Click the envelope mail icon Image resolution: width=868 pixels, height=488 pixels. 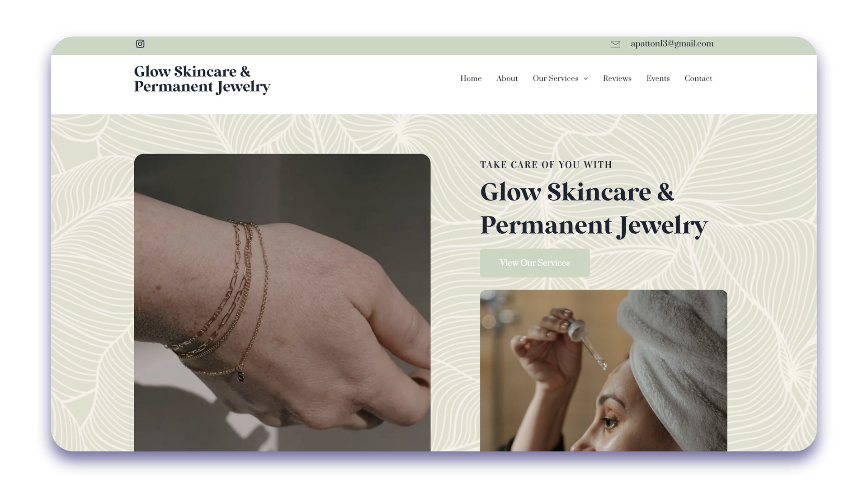point(615,44)
